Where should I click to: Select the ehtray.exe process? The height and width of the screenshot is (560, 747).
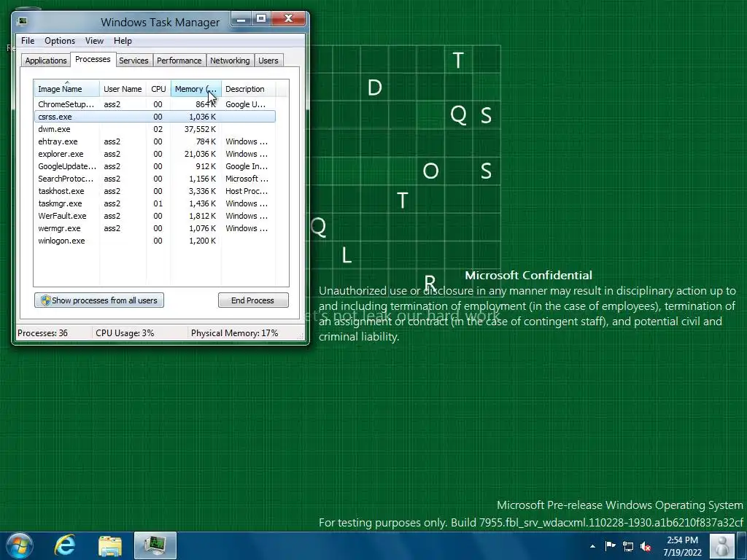[x=155, y=141]
